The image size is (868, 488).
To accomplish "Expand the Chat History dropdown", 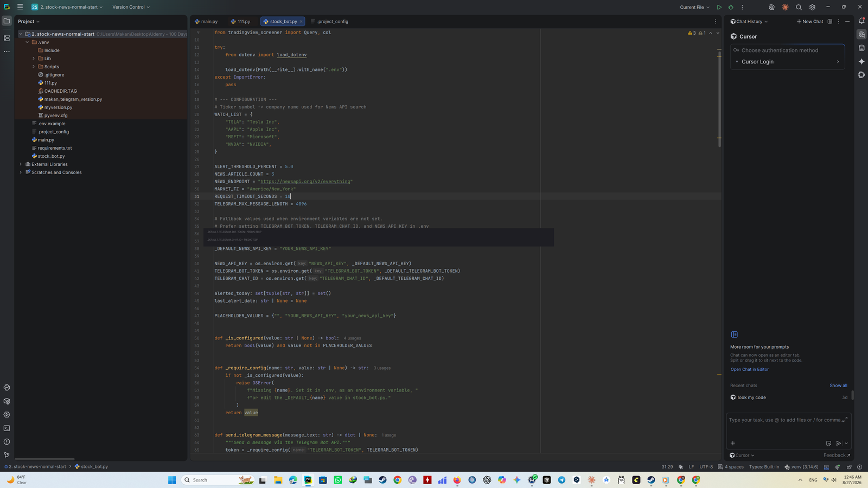I will (749, 22).
